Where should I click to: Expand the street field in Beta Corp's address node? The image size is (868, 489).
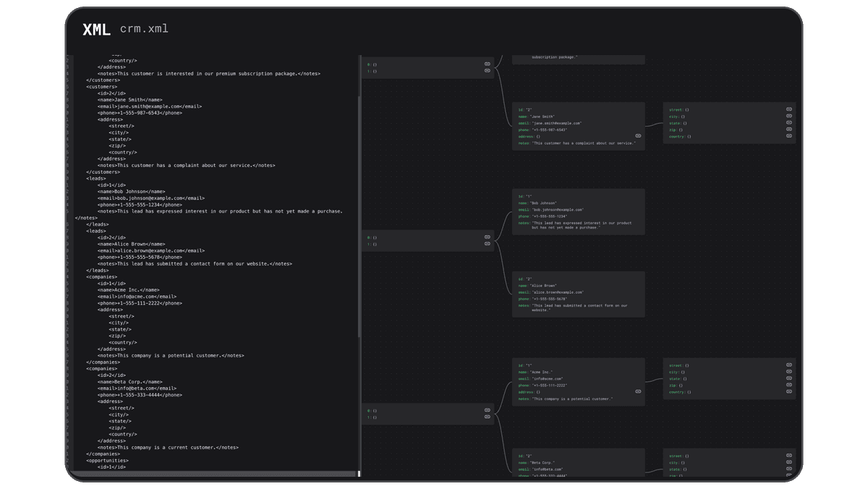click(788, 456)
